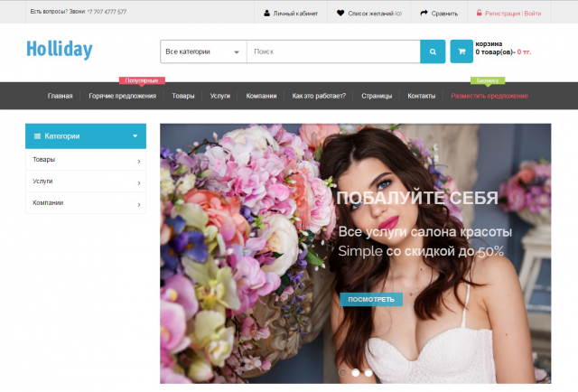Select the third slider dot
This screenshot has height=392, width=578.
point(368,373)
